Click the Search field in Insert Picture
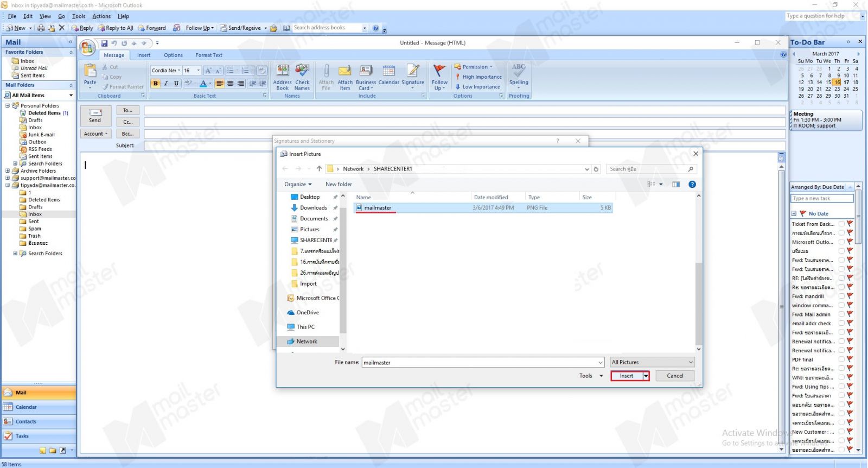The image size is (868, 468). [651, 169]
